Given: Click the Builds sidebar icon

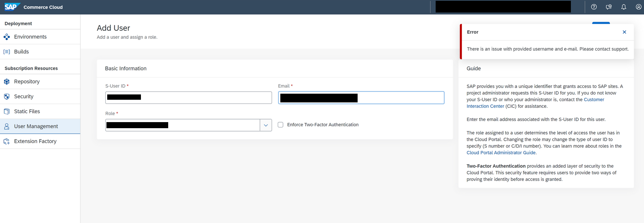Looking at the screenshot, I should coord(7,52).
